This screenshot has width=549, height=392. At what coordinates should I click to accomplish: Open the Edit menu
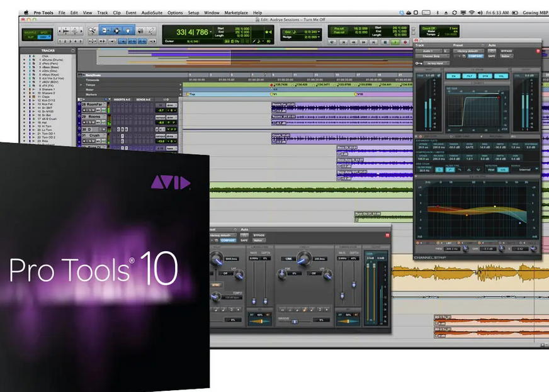point(74,13)
